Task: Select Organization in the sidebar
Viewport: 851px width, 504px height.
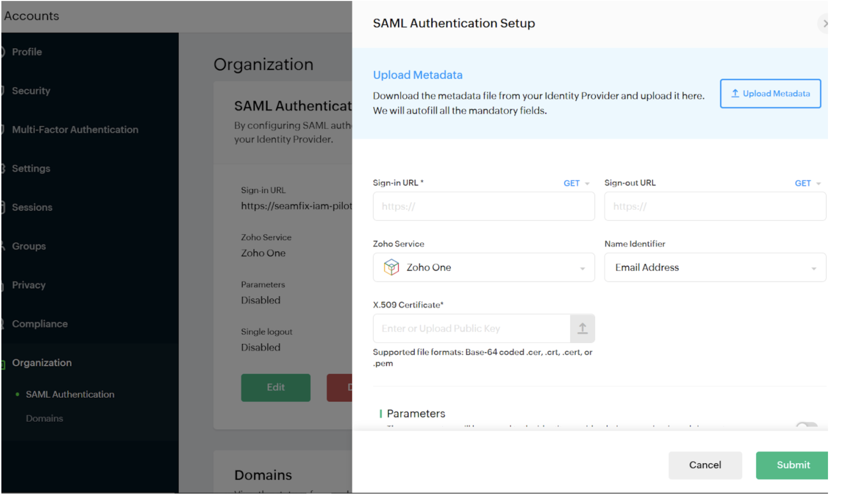Action: 41,363
